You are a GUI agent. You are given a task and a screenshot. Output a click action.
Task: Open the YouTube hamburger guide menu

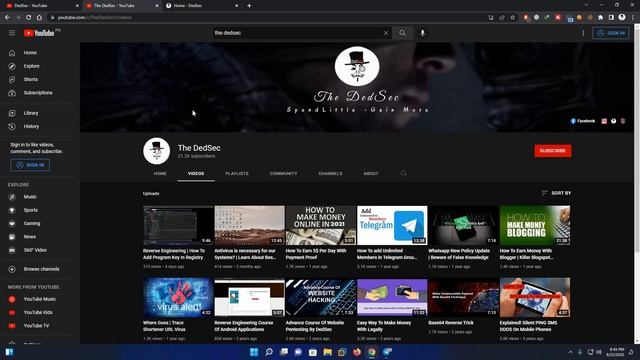[12, 33]
